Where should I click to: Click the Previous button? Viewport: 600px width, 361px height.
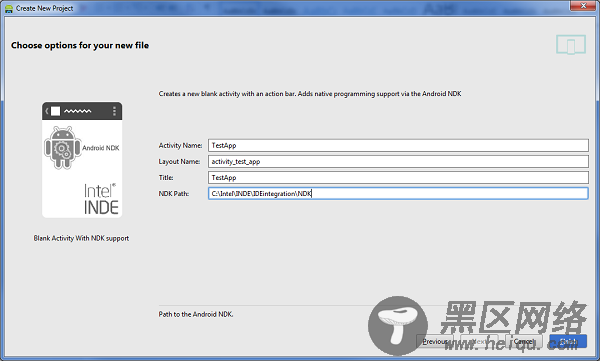435,341
